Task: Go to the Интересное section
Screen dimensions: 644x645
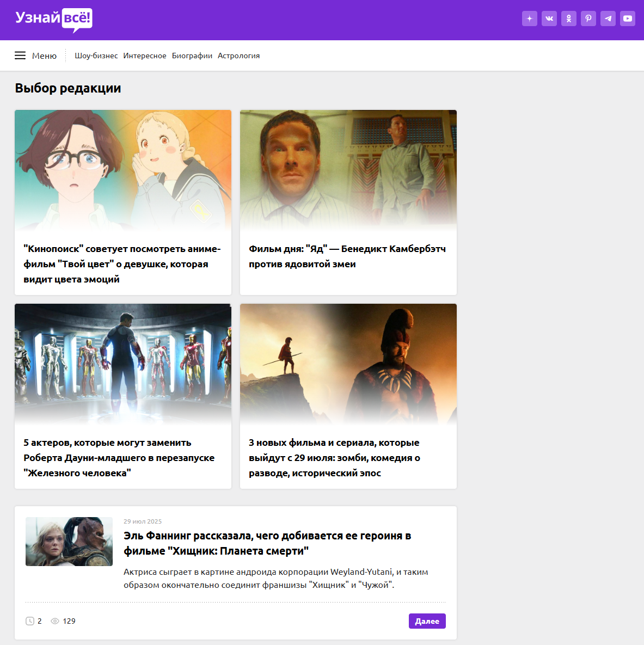Action: coord(145,56)
